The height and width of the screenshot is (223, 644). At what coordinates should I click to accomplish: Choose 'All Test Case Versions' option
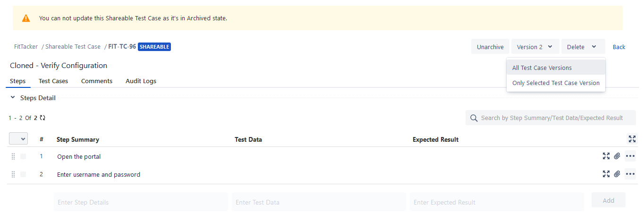556,68
